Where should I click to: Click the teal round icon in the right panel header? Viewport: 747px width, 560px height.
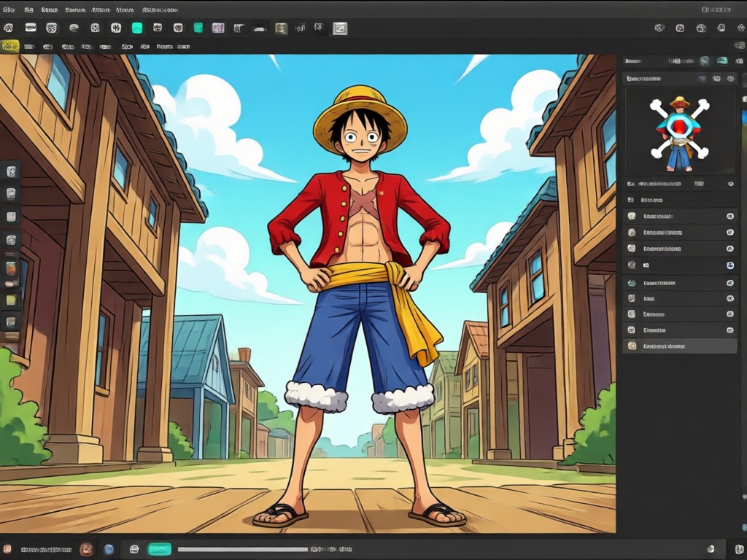tap(704, 61)
